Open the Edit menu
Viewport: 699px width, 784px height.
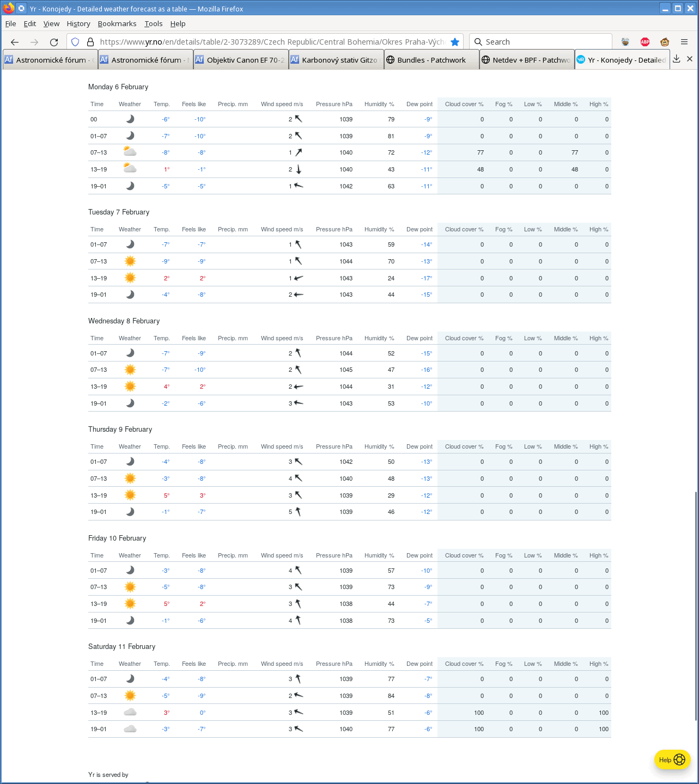tap(30, 23)
